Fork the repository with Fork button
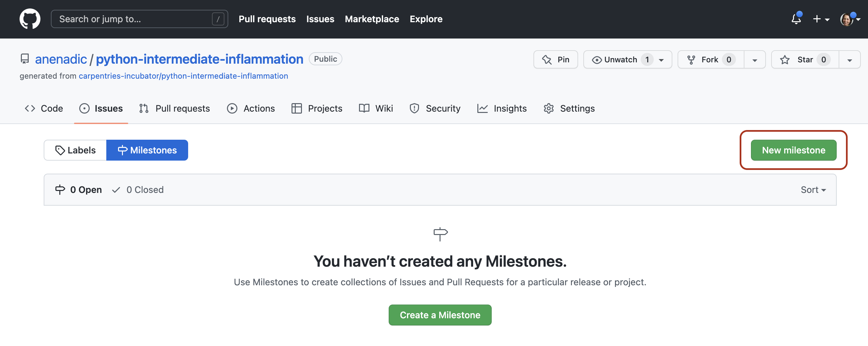868x346 pixels. coord(711,60)
